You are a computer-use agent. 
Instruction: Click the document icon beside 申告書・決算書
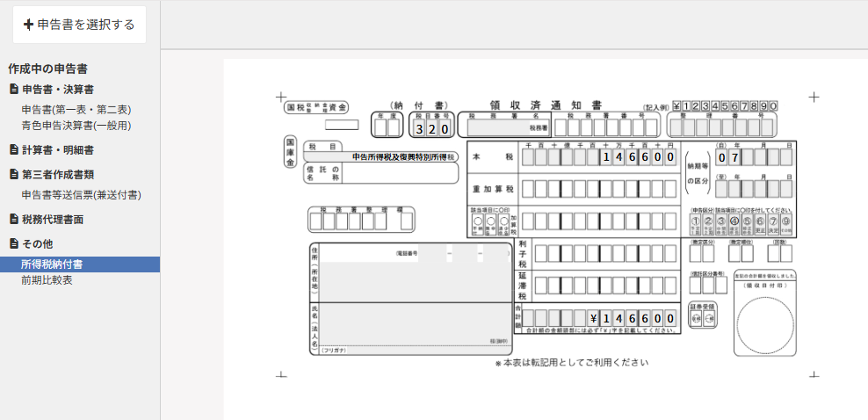click(14, 89)
